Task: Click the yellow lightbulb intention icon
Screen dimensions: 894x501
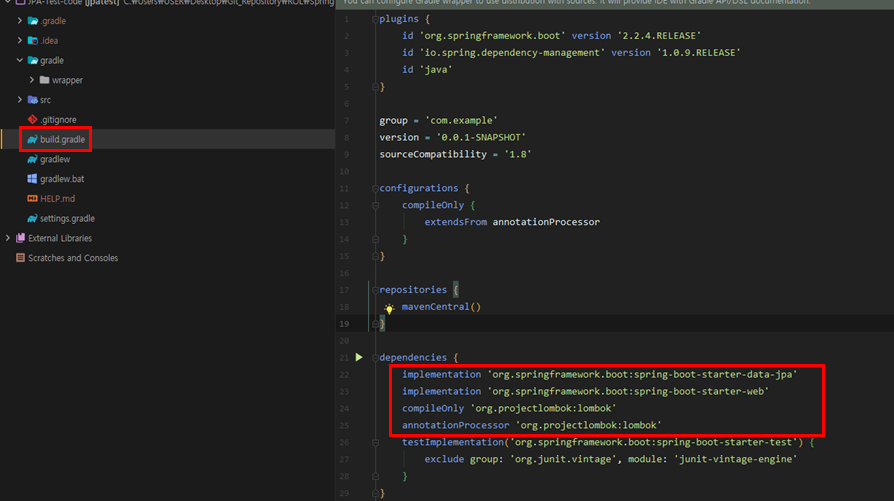Action: click(x=389, y=309)
